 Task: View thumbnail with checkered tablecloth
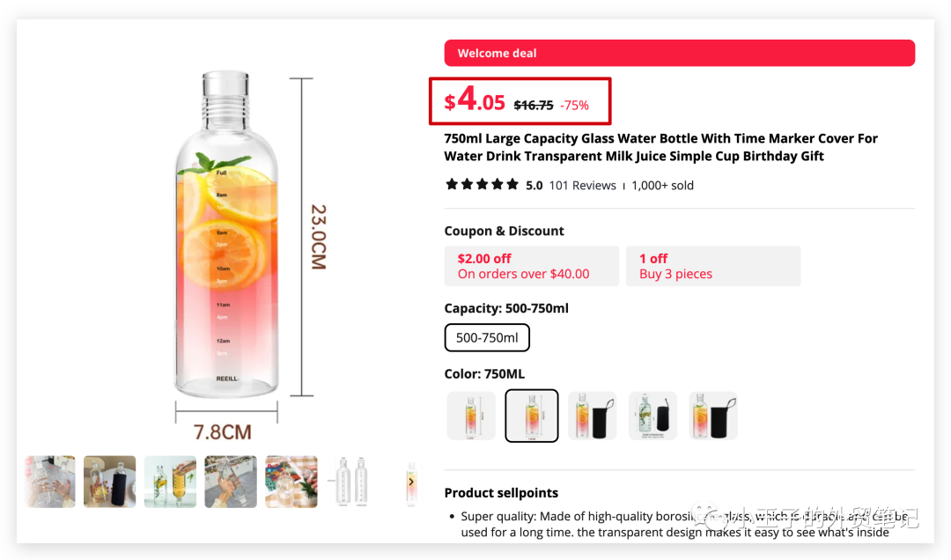tap(291, 482)
